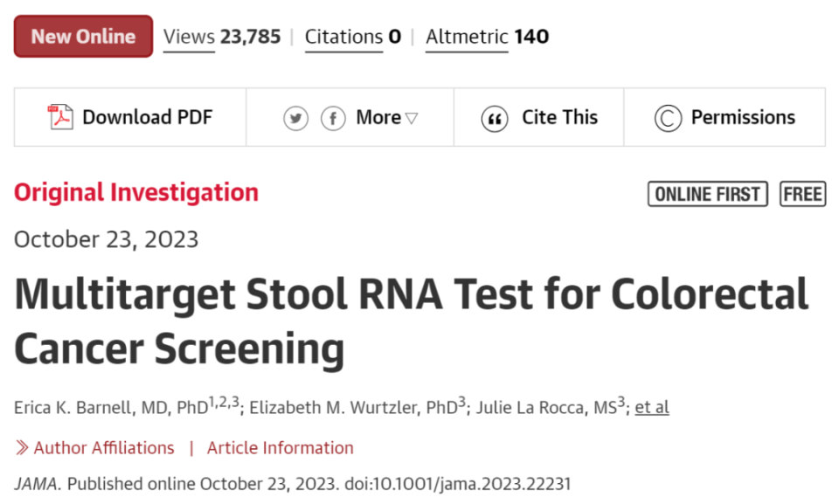Click the New Online button
Screen dimensions: 839x504
83,37
